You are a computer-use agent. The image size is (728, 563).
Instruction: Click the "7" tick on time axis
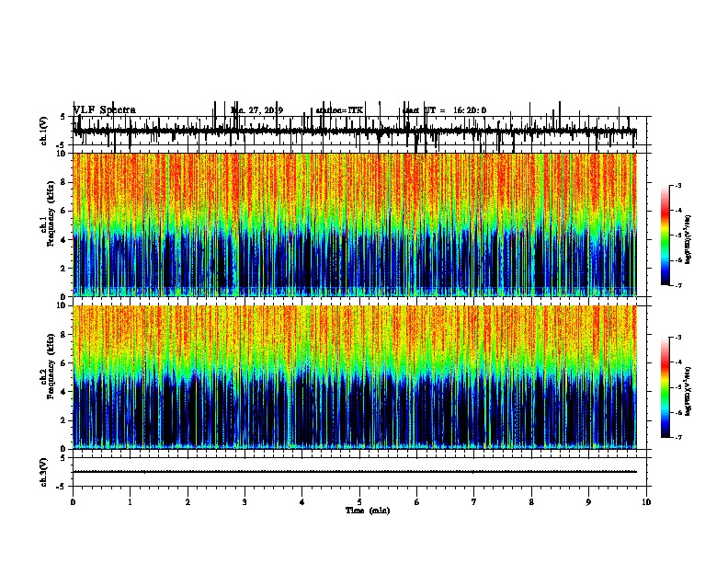pos(474,502)
